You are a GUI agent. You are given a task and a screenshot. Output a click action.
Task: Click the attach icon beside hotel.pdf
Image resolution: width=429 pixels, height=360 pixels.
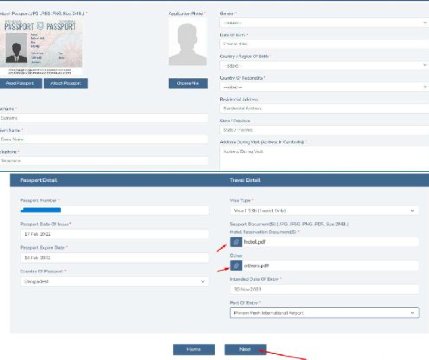click(x=236, y=242)
